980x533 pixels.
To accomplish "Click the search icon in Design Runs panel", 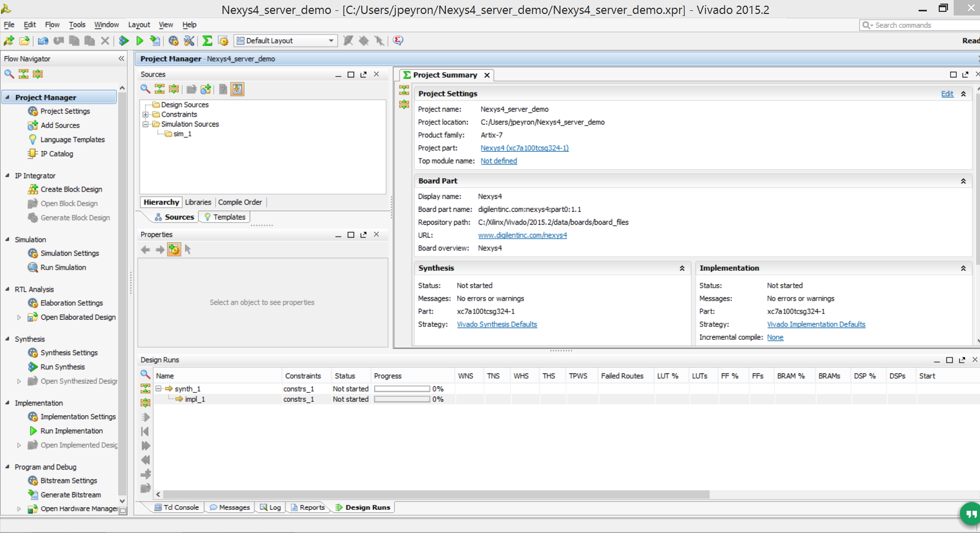I will pos(146,374).
